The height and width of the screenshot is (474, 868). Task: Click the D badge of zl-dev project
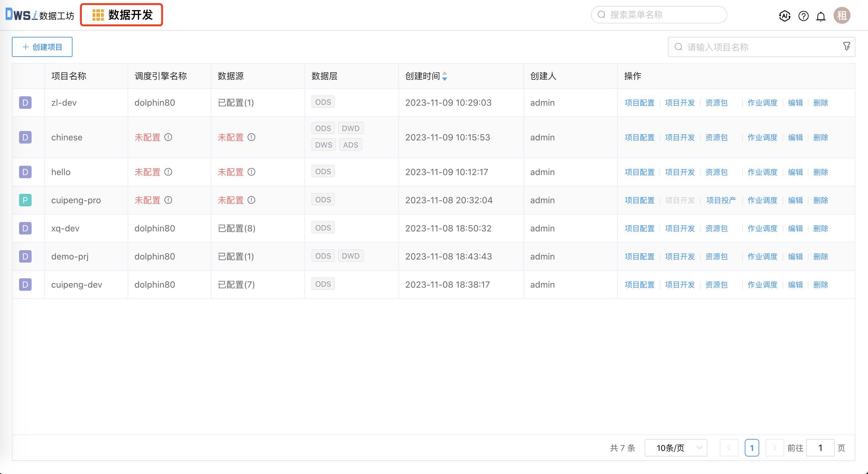(25, 103)
